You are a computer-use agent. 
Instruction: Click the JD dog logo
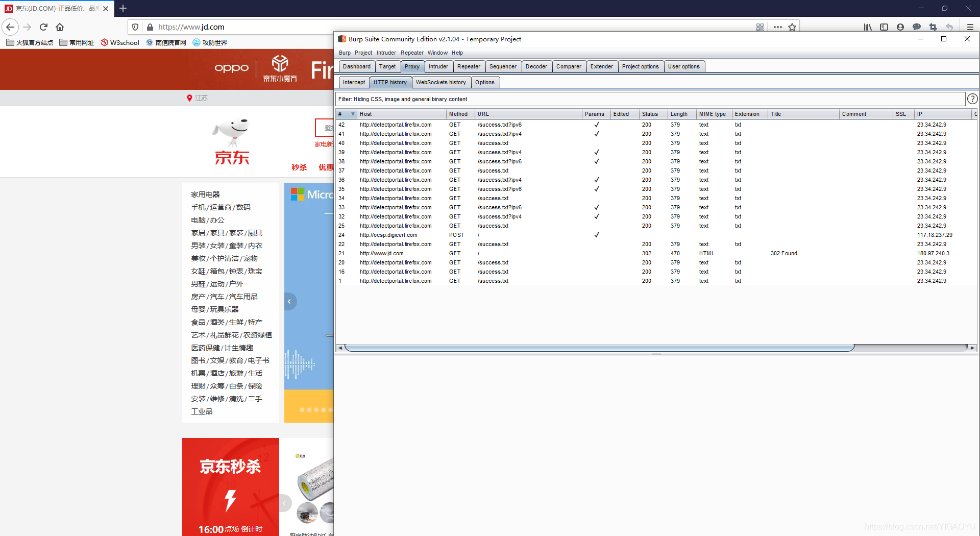(232, 141)
